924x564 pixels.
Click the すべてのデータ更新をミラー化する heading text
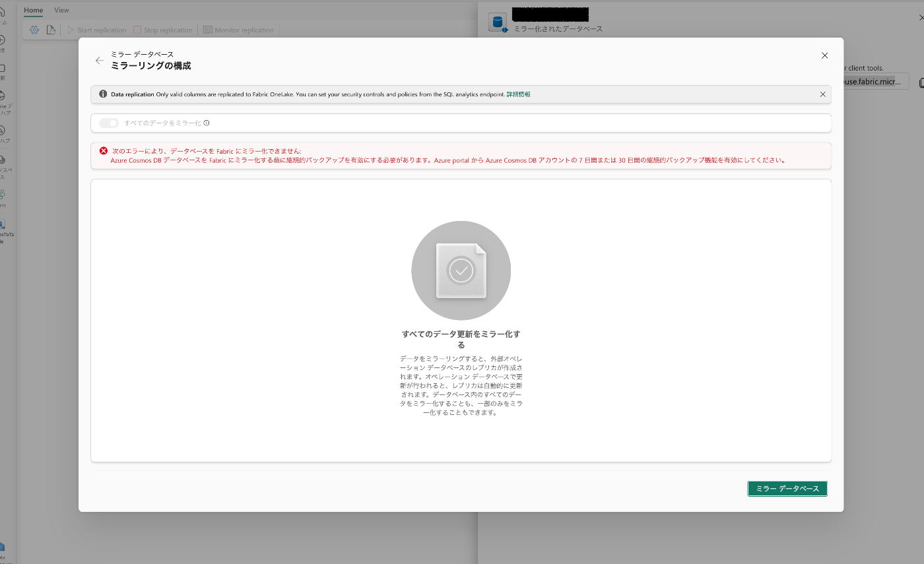click(x=461, y=339)
